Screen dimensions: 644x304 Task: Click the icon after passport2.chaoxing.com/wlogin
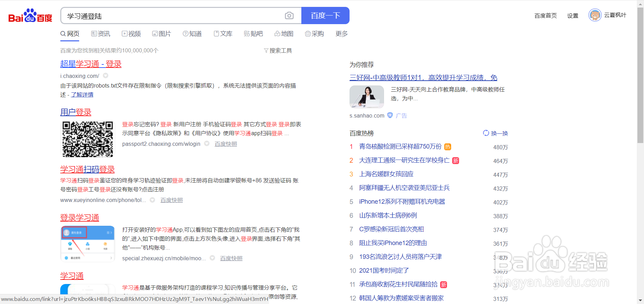(x=207, y=143)
